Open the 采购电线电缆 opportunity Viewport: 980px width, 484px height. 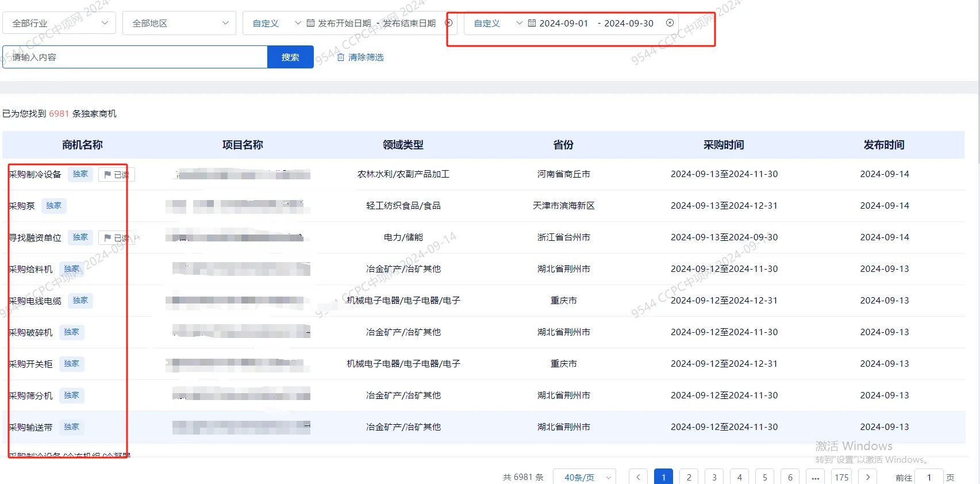pos(35,301)
